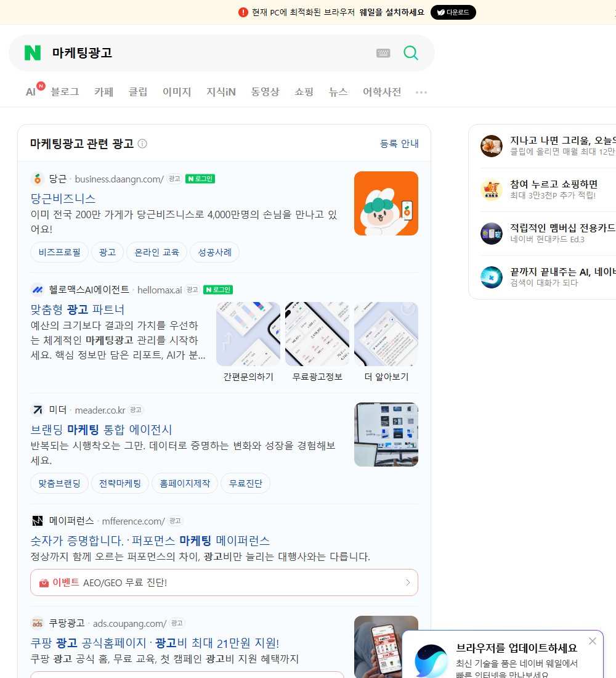Click the N로그인 badge beside business.daangn.com

(200, 179)
